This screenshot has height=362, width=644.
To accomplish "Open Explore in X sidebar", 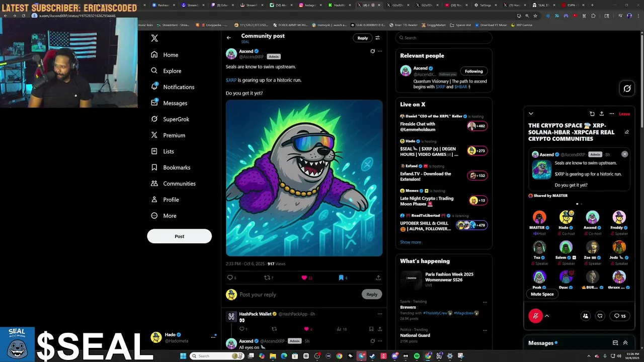I will [166, 71].
